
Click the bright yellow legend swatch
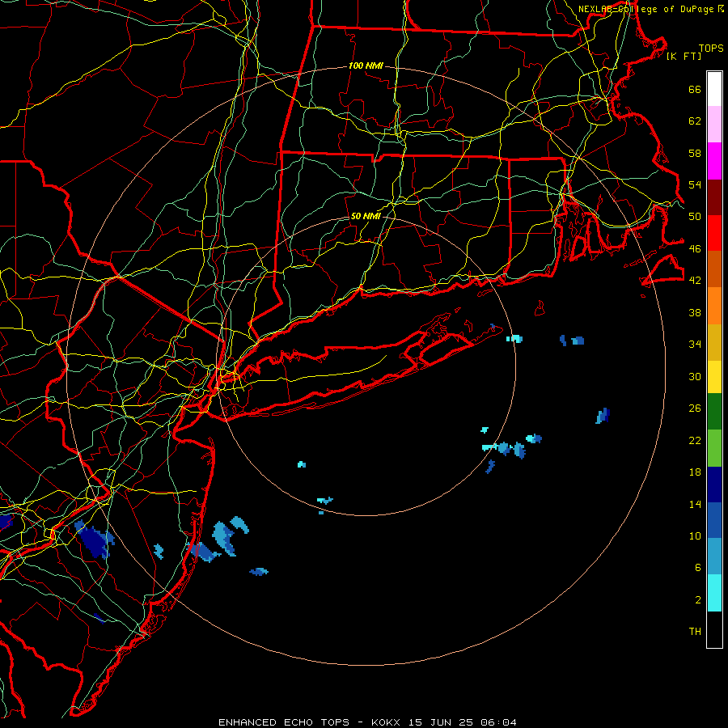coord(714,377)
